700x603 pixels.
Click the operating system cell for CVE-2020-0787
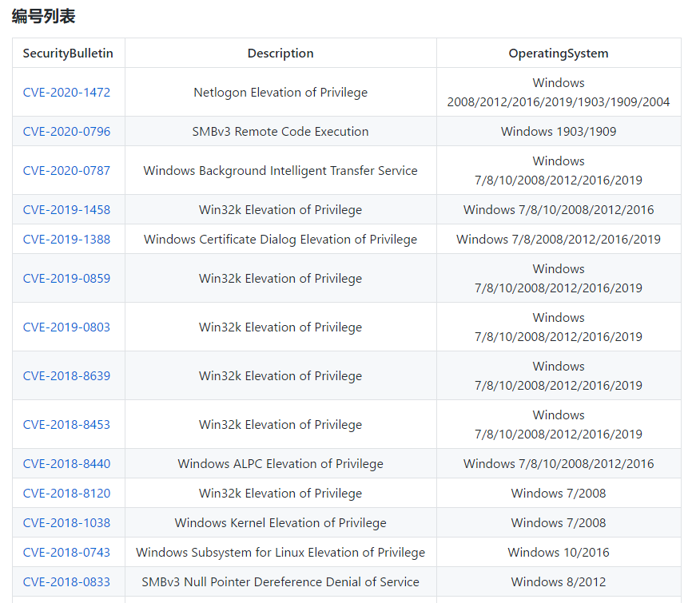(x=559, y=170)
